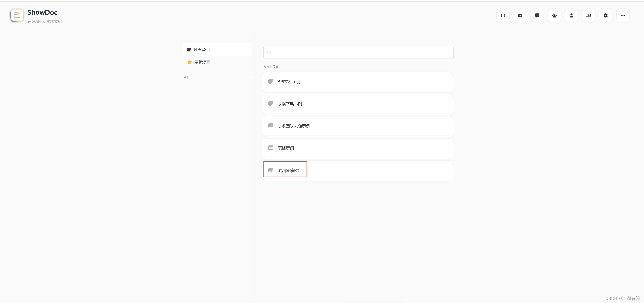Screen dimensions: 644x303
Task: Click the folder upload icon in header
Action: pos(520,15)
